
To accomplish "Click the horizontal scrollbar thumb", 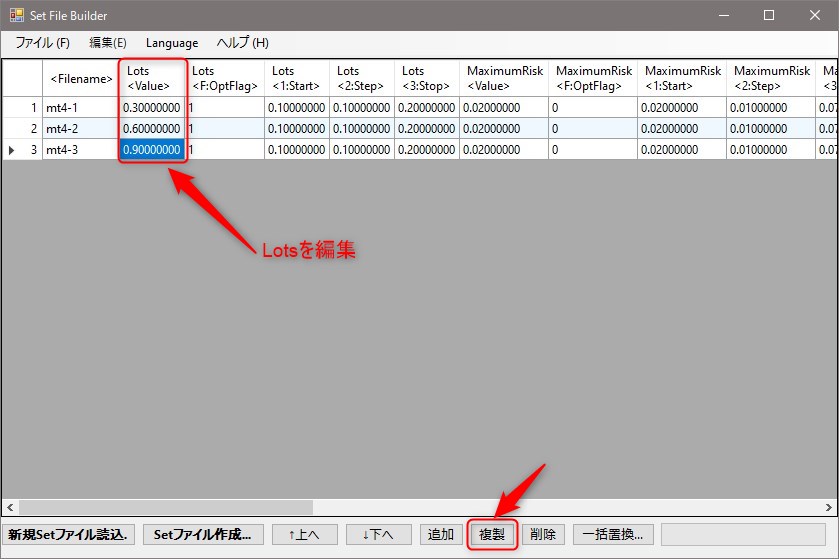I will tap(166, 507).
